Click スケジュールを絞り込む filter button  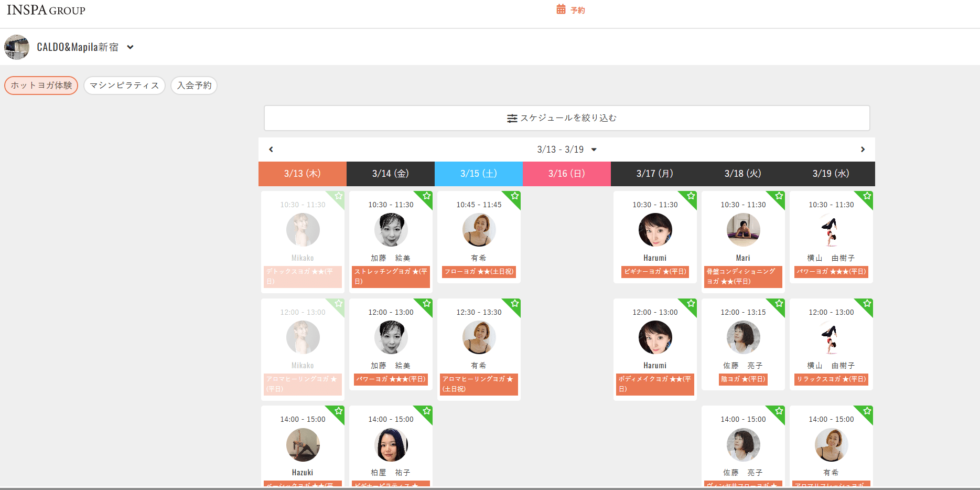567,118
